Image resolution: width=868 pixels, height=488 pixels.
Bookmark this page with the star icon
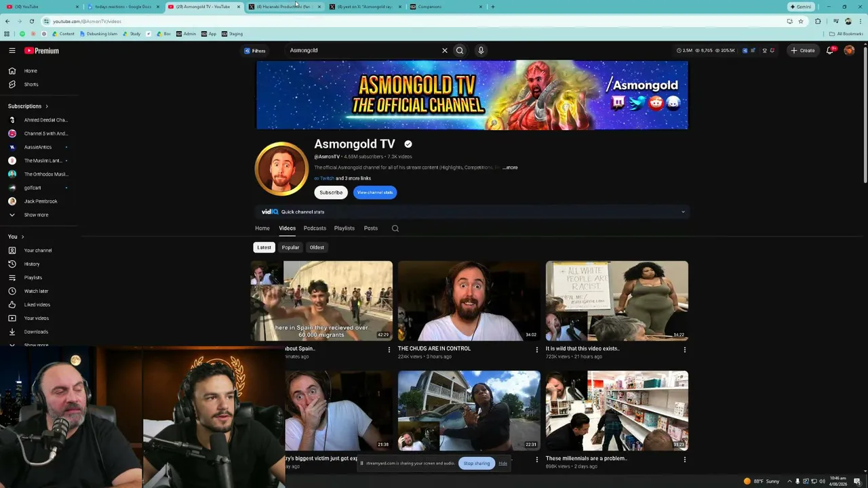(x=801, y=21)
